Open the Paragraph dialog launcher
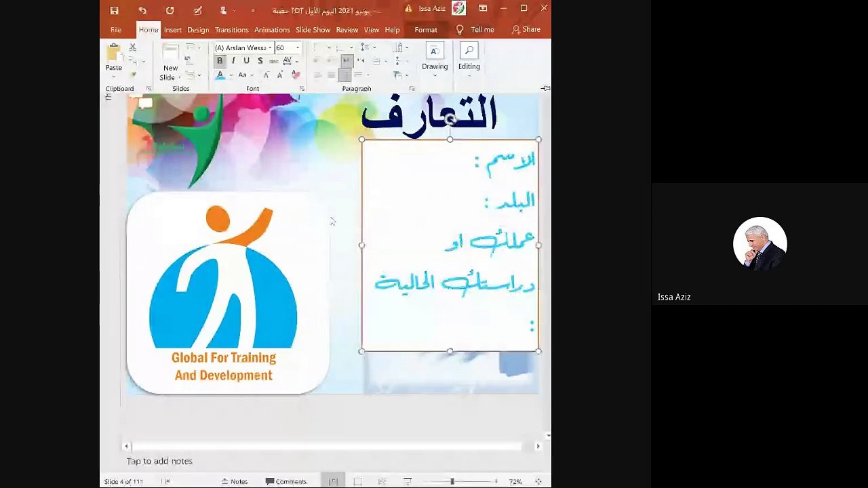Image resolution: width=868 pixels, height=488 pixels. click(x=412, y=89)
